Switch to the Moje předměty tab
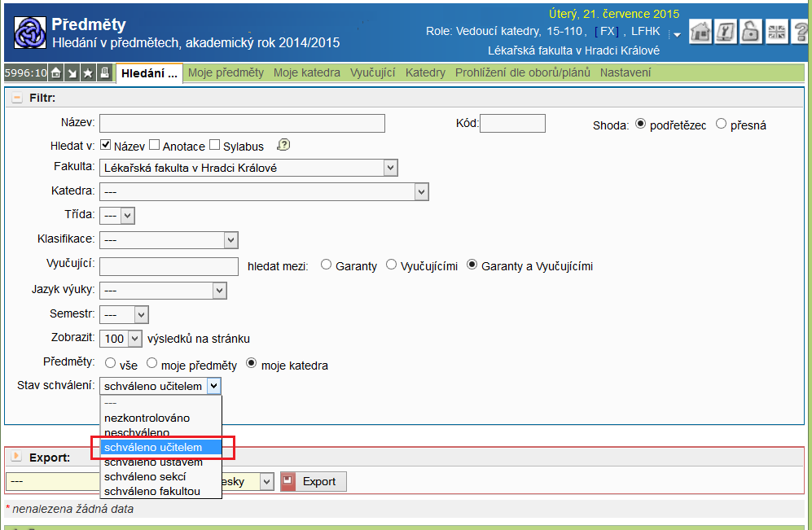Viewport: 812px width, 530px height. click(226, 72)
